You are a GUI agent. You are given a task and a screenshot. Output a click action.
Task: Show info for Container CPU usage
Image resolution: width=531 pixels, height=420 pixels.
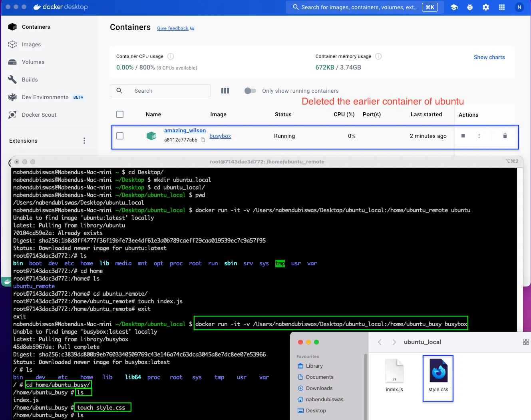coord(171,56)
